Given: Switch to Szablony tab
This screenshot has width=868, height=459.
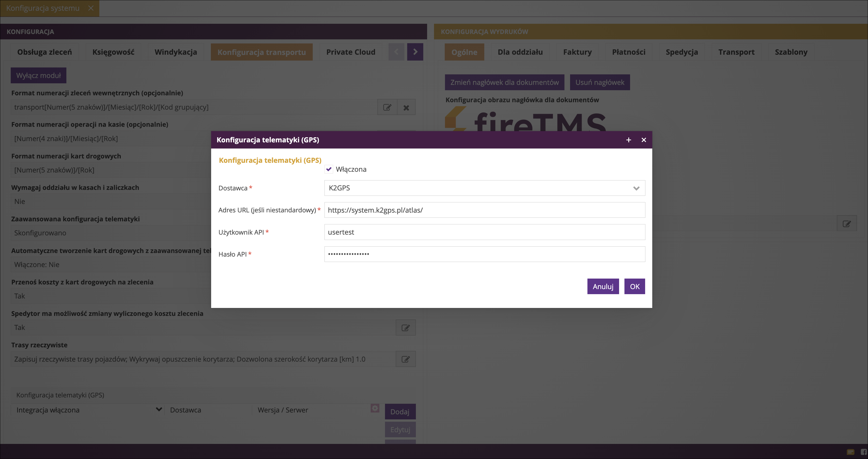Looking at the screenshot, I should 791,52.
